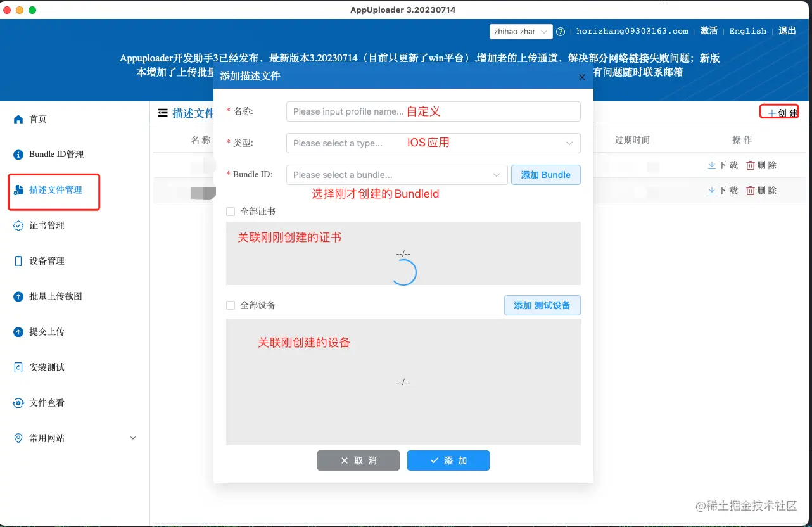The height and width of the screenshot is (527, 812).
Task: Click the upload arrow icon for 批量上传截图
Action: pos(18,296)
